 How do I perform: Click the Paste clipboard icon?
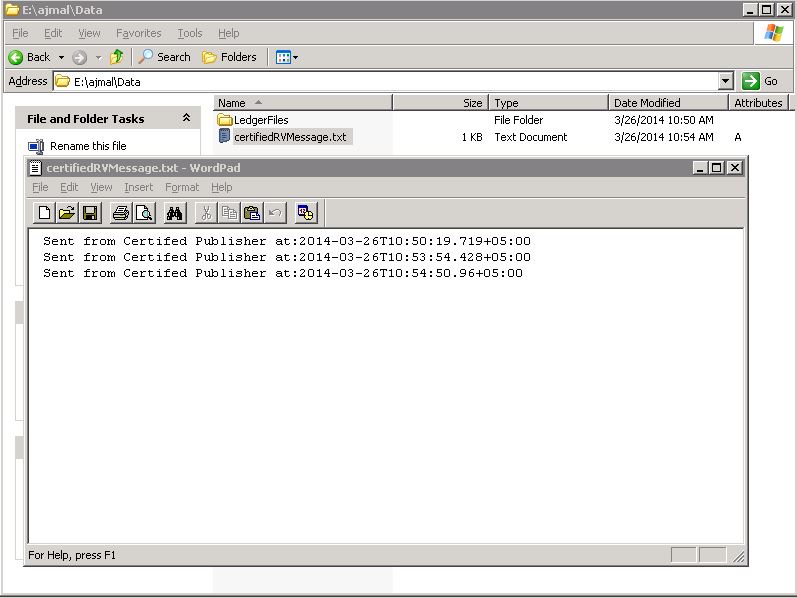252,213
